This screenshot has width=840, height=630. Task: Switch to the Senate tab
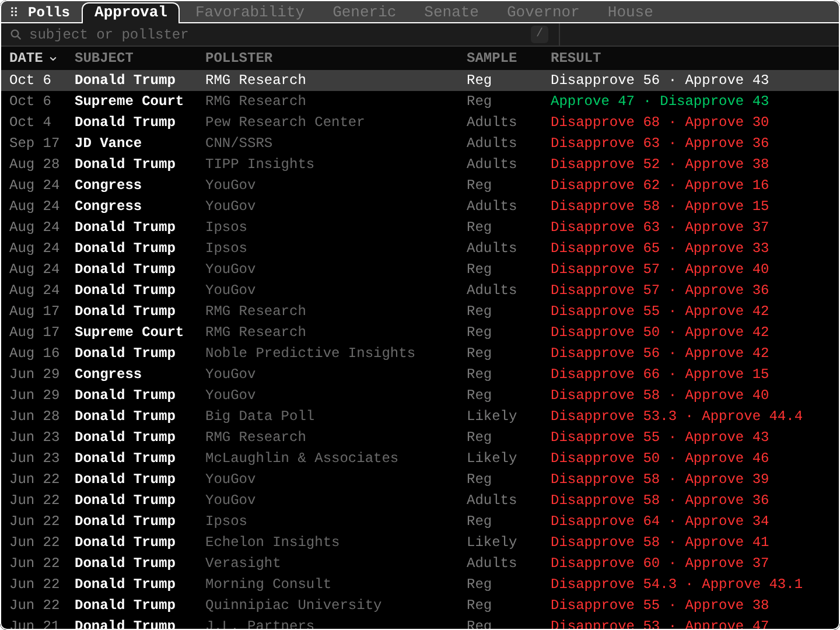(x=451, y=12)
